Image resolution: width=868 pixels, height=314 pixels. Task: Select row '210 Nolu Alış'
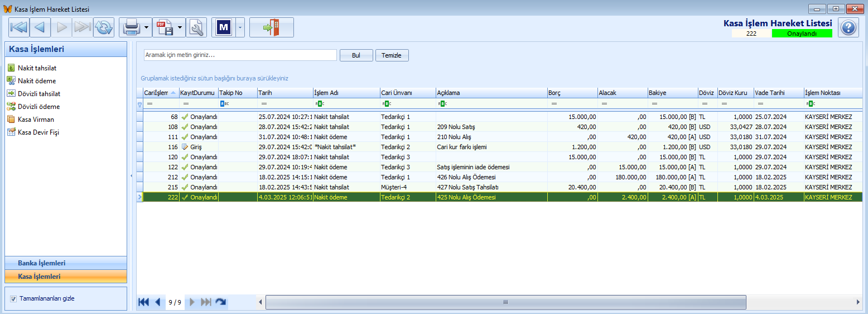[x=499, y=137]
